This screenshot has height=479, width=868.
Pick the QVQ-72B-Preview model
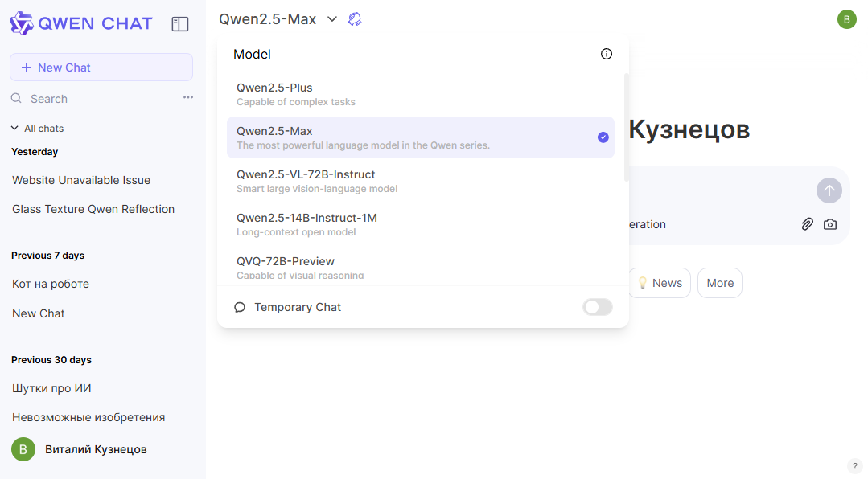(x=420, y=267)
